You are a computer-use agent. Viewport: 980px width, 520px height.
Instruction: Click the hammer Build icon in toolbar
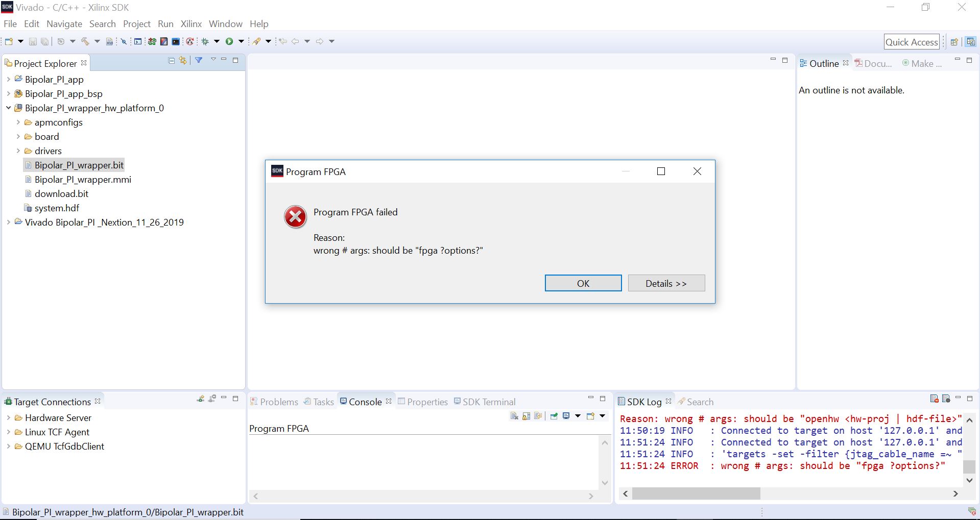click(85, 41)
